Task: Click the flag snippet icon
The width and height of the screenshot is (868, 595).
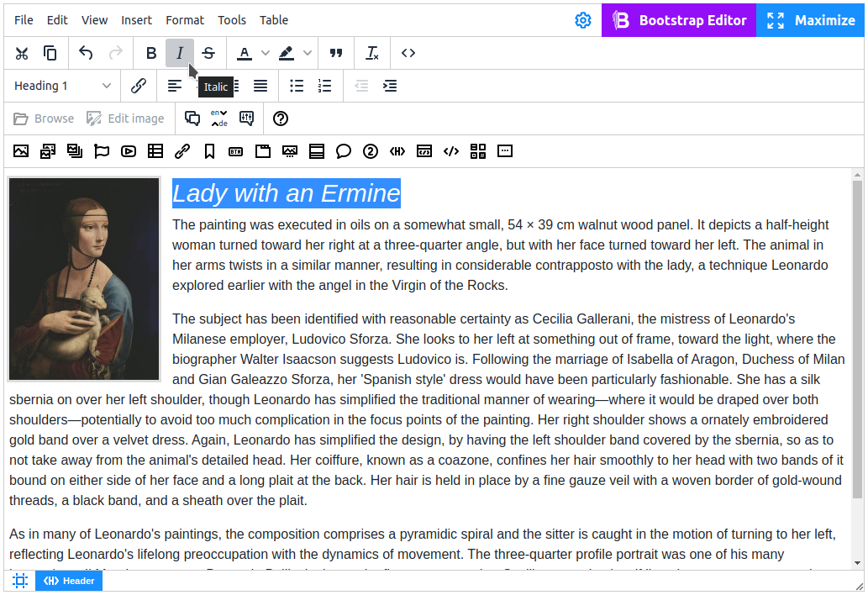Action: (x=102, y=151)
